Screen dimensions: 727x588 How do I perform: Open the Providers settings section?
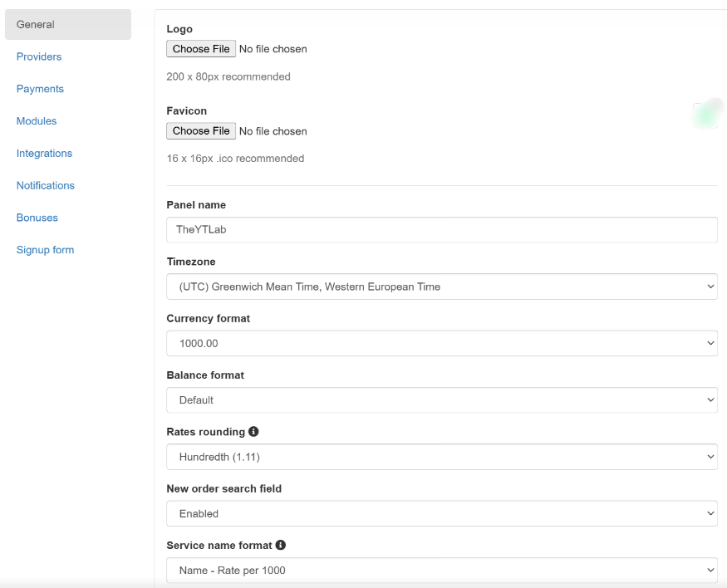[39, 56]
